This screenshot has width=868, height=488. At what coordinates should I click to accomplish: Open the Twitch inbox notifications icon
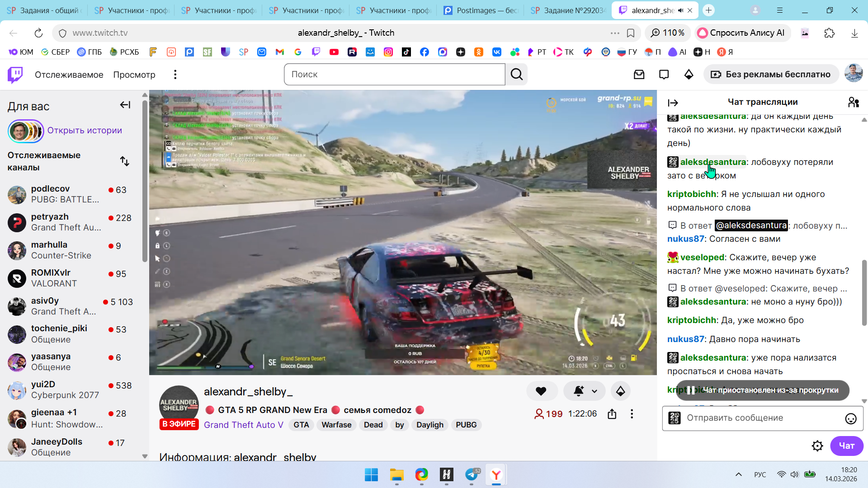pyautogui.click(x=639, y=75)
